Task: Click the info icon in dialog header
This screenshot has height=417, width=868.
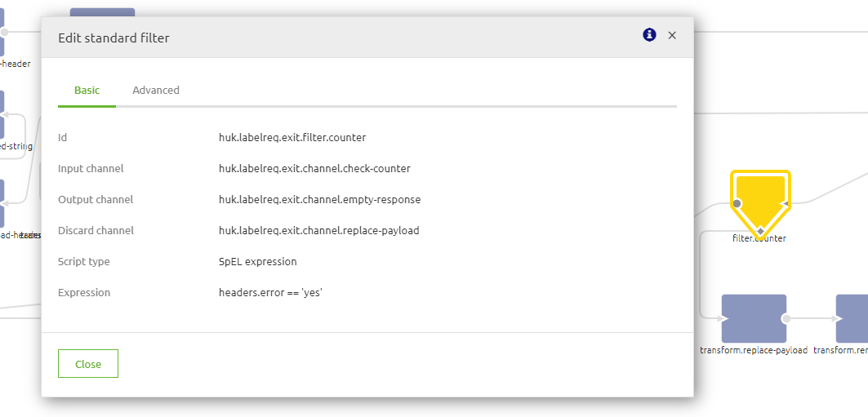Action: click(x=649, y=35)
